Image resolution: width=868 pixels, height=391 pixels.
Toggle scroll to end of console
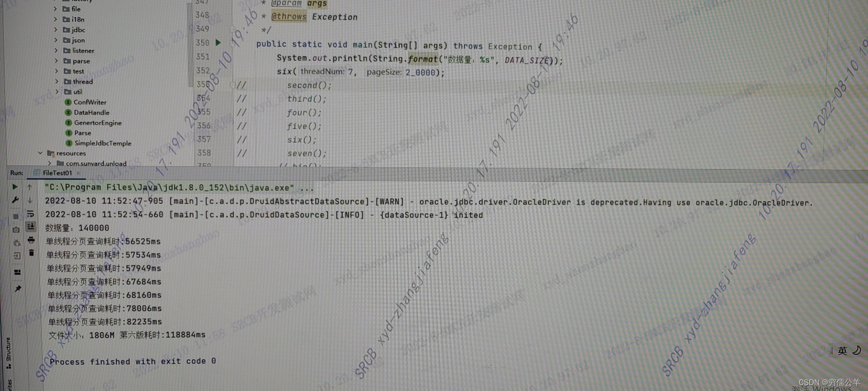[x=31, y=226]
